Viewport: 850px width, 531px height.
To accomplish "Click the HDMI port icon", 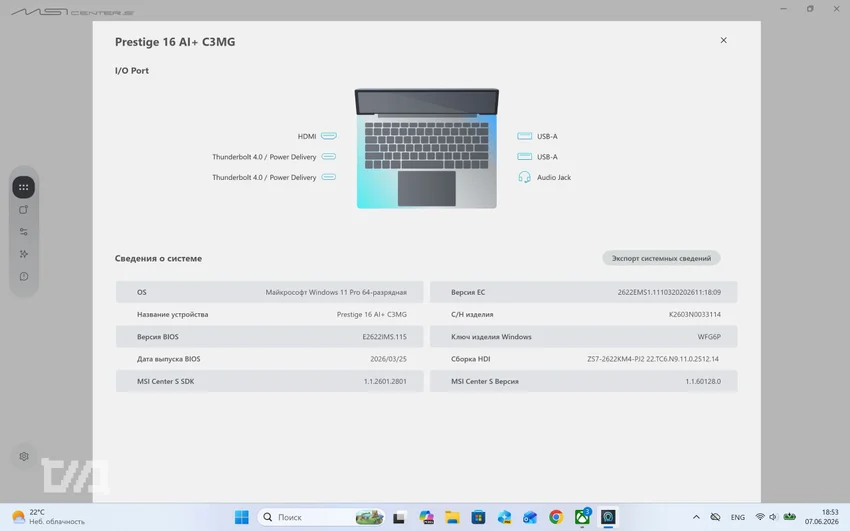I will [x=329, y=136].
